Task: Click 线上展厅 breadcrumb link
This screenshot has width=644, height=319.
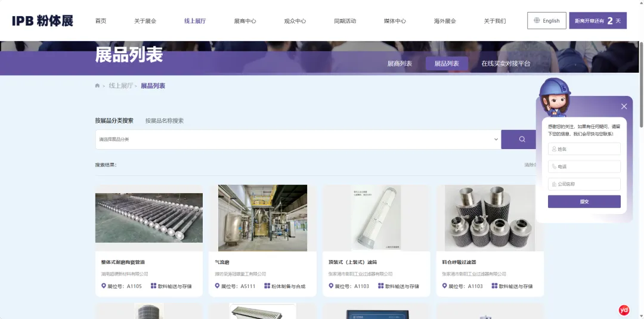Action: click(x=120, y=86)
